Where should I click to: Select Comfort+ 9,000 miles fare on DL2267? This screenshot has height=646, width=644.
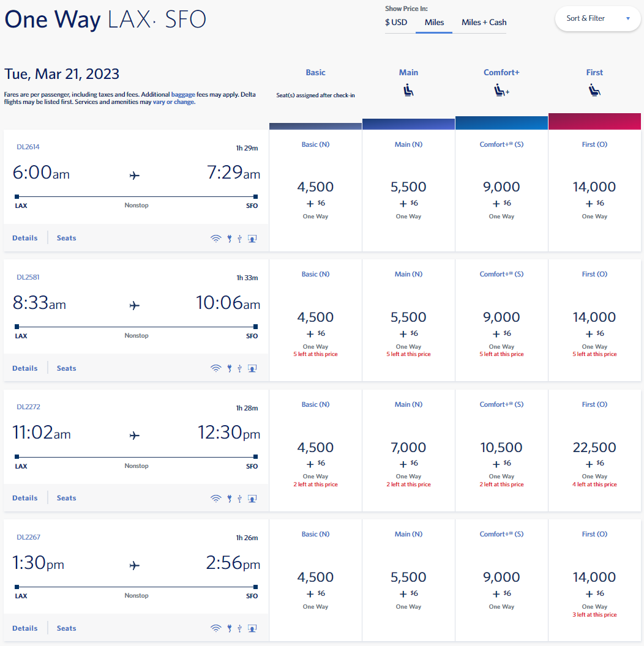[501, 581]
